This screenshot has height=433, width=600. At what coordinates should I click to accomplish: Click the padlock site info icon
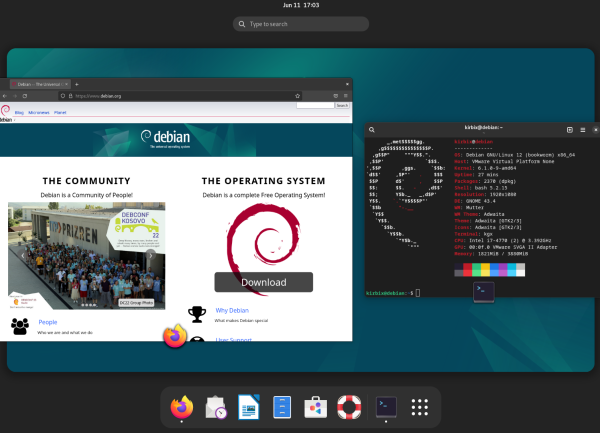click(x=70, y=96)
